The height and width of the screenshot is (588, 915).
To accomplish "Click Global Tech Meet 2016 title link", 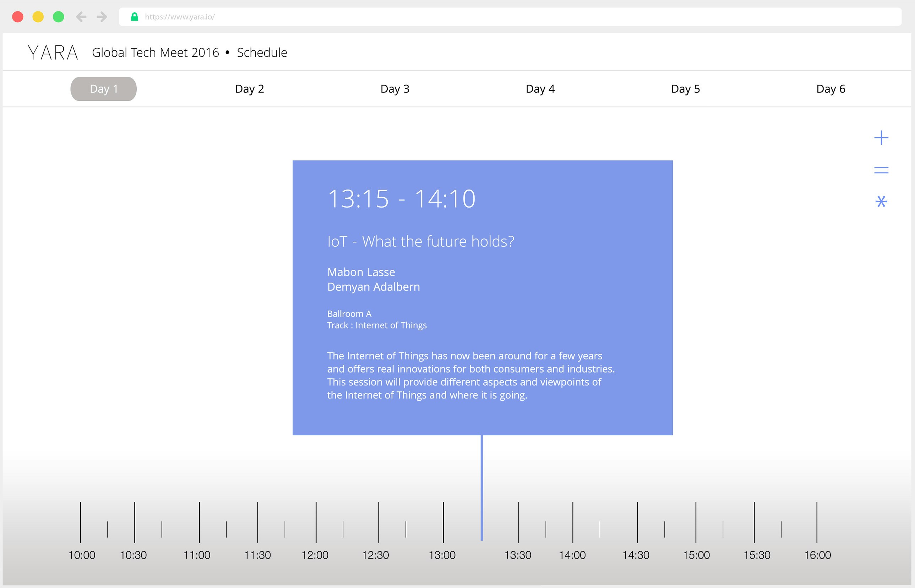I will [156, 53].
